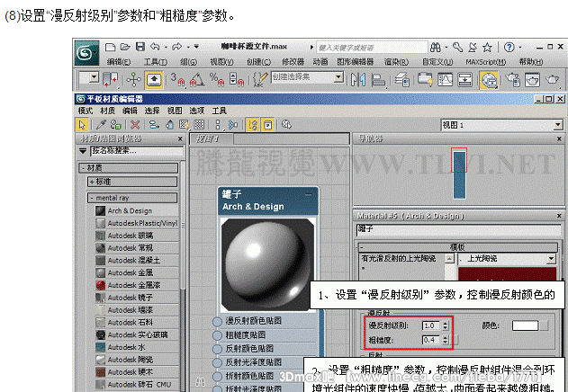
Task: Open the 创建(C) menu
Action: coord(258,62)
